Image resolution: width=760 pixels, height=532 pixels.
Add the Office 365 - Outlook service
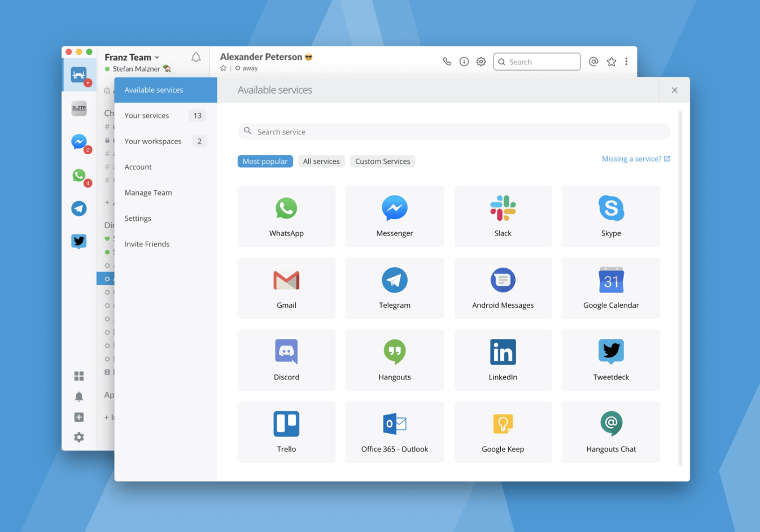395,432
